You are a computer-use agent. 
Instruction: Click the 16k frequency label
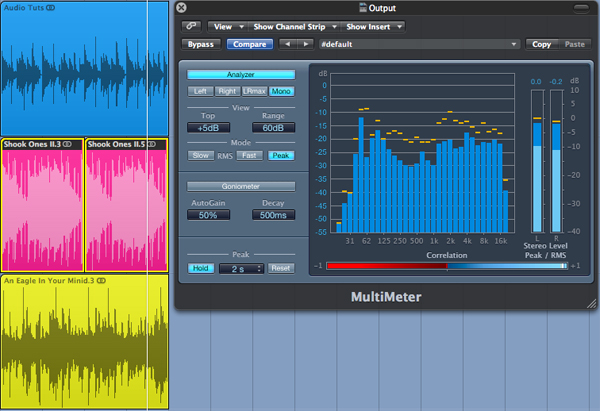[x=501, y=241]
